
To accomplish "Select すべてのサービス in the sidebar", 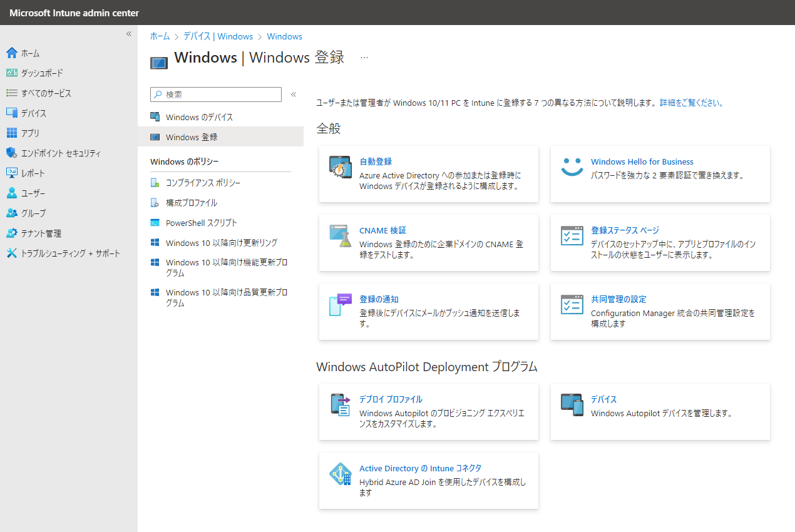I will click(x=46, y=93).
